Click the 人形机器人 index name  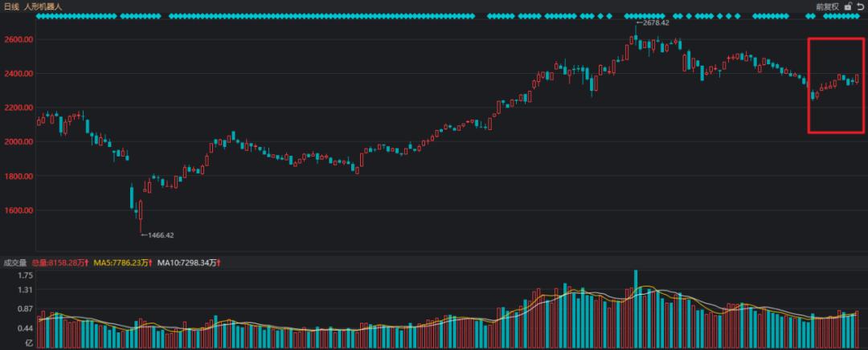[x=44, y=6]
